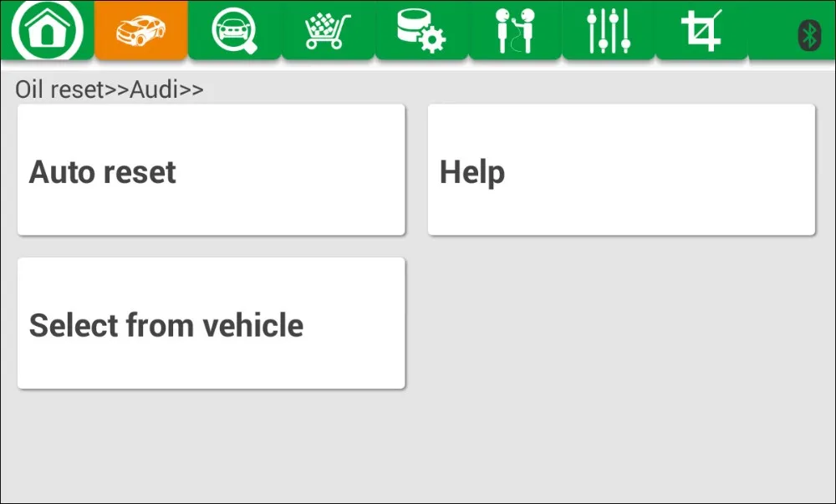Open the vehicle search magnifier icon
Image resolution: width=836 pixels, height=504 pixels.
click(x=235, y=30)
